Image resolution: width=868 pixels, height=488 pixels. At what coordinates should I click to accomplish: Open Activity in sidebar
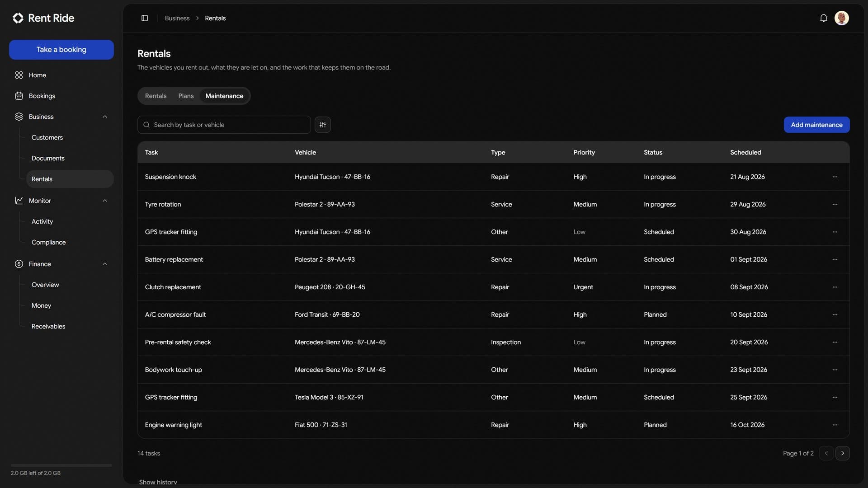(x=70, y=221)
